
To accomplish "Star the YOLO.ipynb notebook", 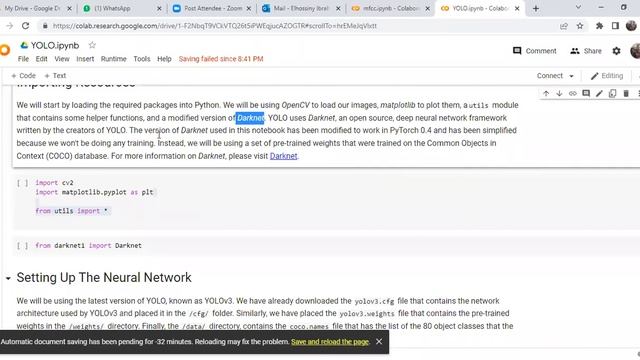I will (x=92, y=45).
